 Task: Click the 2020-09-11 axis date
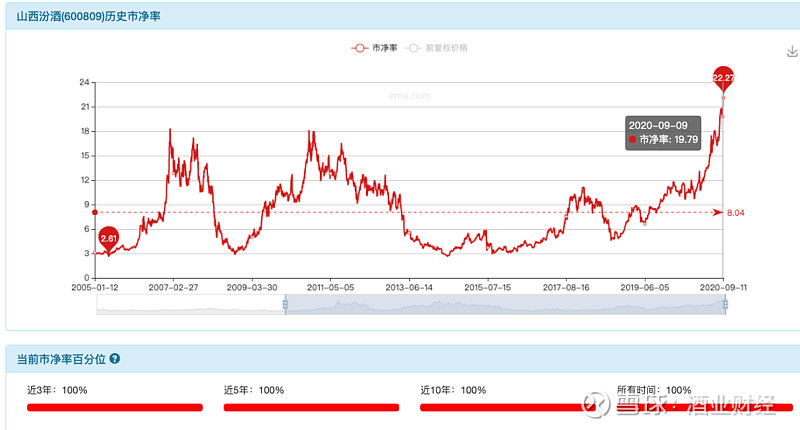coord(723,288)
